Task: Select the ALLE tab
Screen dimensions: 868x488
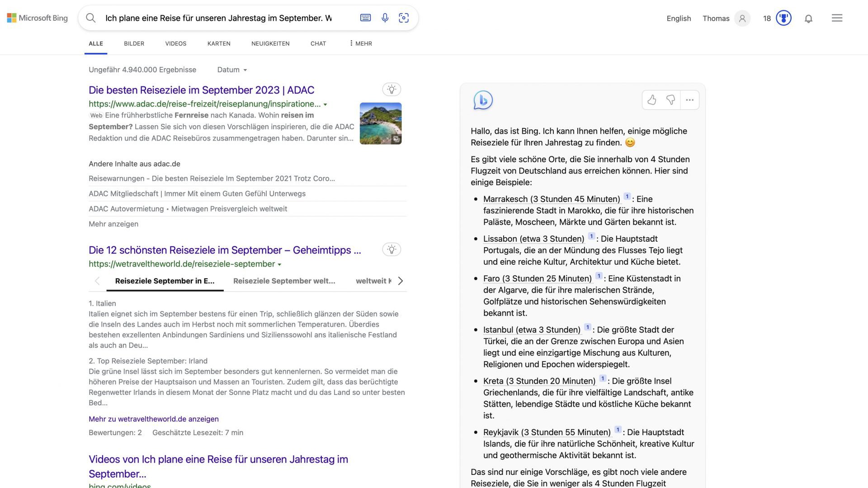Action: pos(96,43)
